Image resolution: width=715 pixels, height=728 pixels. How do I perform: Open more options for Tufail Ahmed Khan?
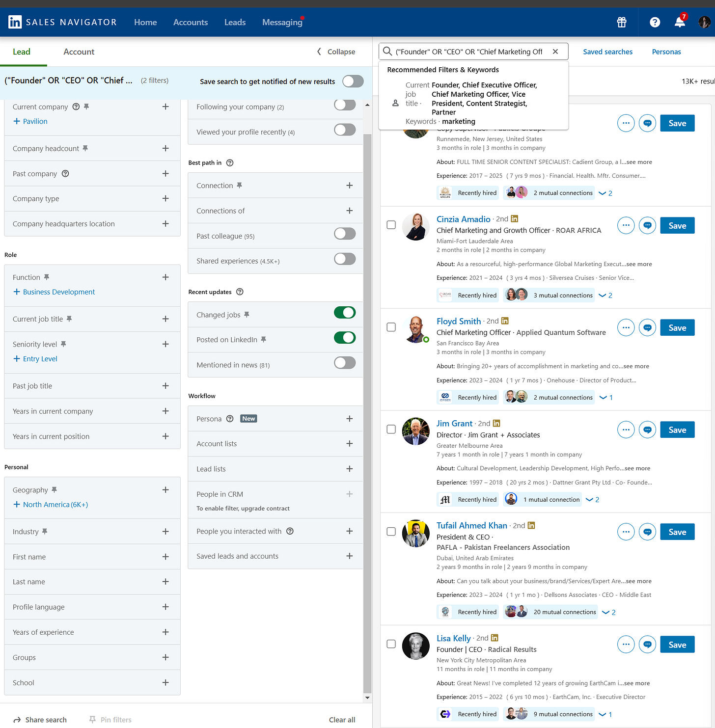(626, 532)
